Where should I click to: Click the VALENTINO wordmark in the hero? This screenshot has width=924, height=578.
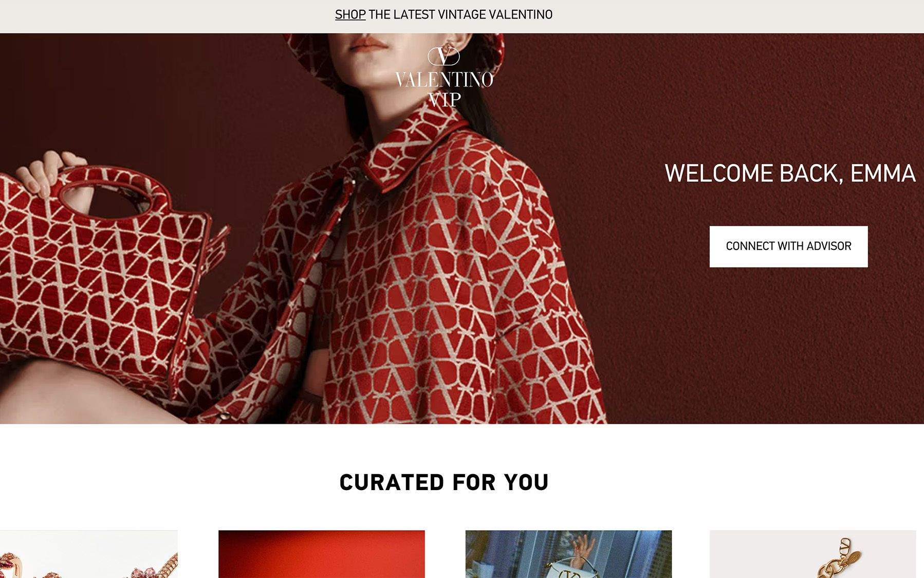pos(444,79)
